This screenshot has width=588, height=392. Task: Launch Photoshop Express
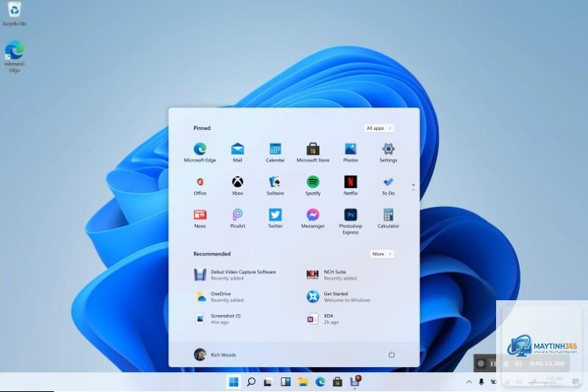pos(351,222)
